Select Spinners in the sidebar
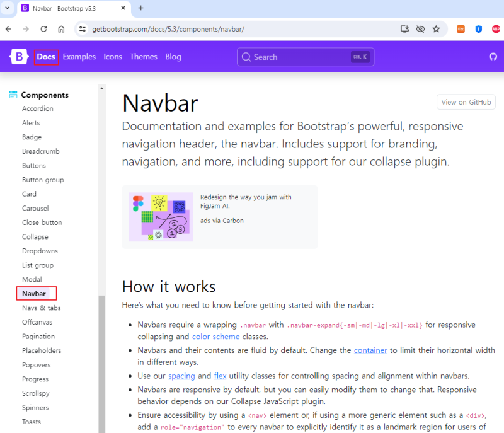 35,408
